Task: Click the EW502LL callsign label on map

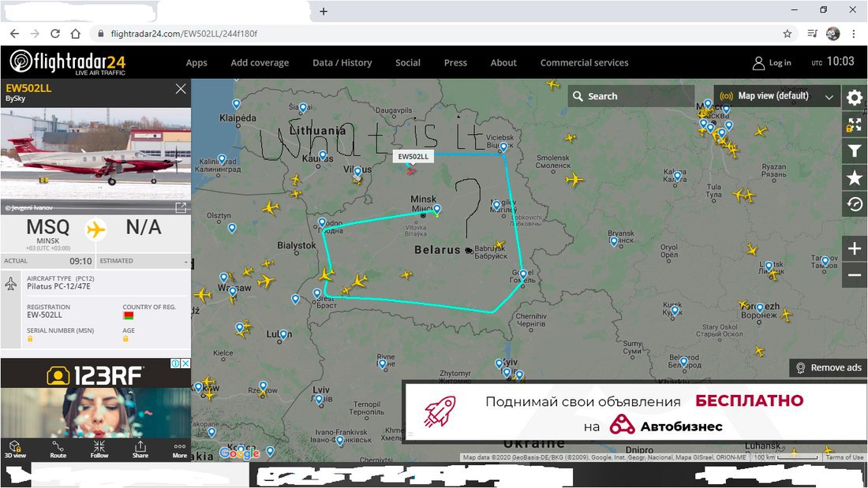Action: [413, 157]
